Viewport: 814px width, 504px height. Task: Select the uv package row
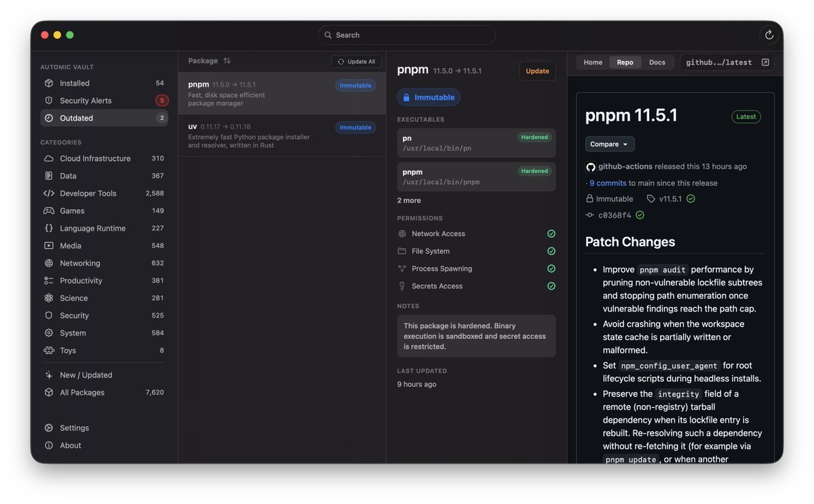(x=282, y=136)
